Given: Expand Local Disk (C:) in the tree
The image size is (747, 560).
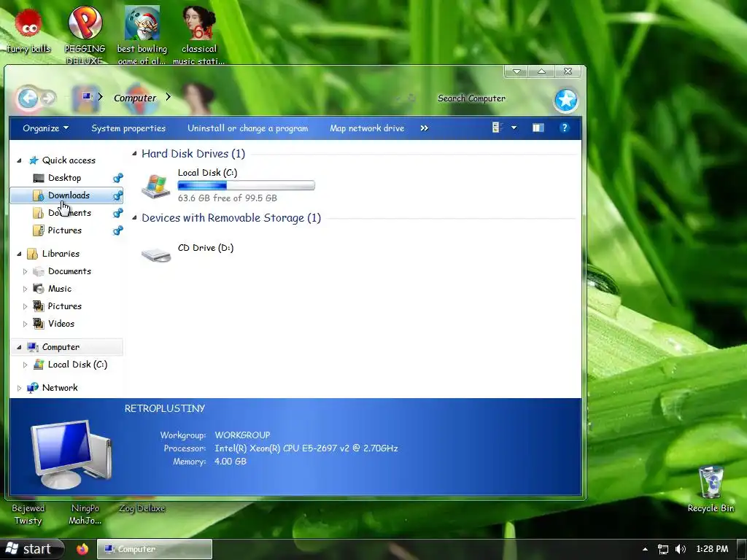Looking at the screenshot, I should pyautogui.click(x=26, y=365).
